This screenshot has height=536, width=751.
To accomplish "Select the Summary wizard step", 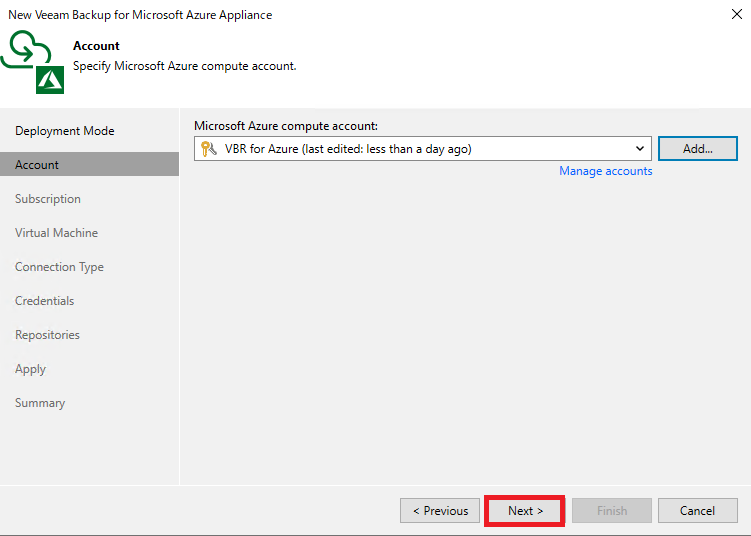I will coord(40,403).
